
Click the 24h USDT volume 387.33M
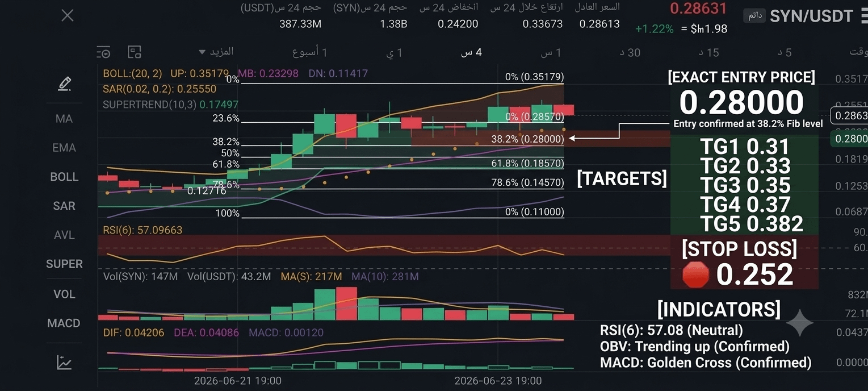300,24
